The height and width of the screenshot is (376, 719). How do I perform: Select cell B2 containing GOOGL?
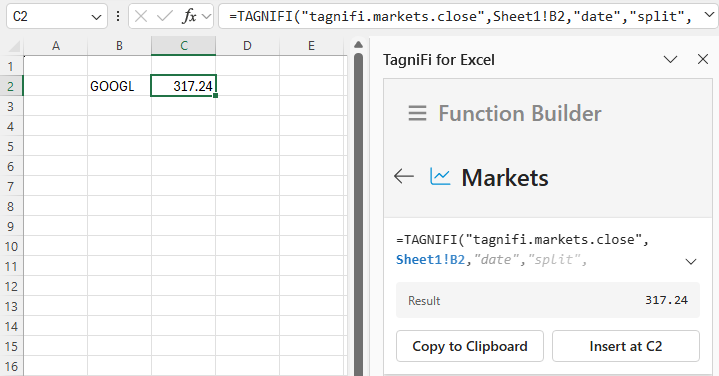point(119,86)
